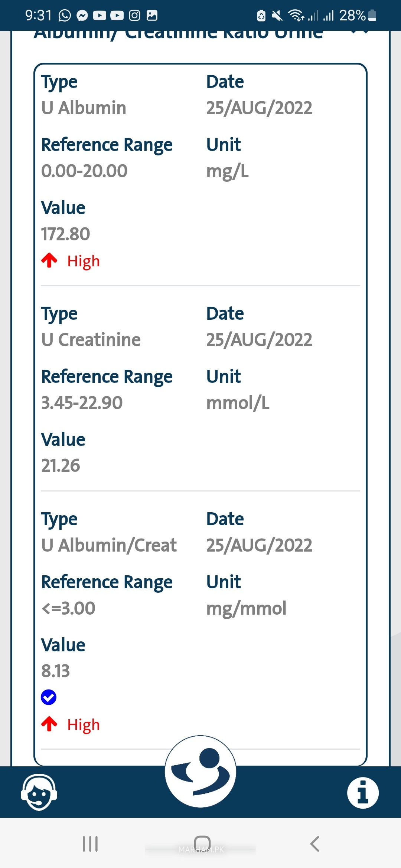Select the U Creatinine value 21.26
401x868 pixels.
click(61, 466)
